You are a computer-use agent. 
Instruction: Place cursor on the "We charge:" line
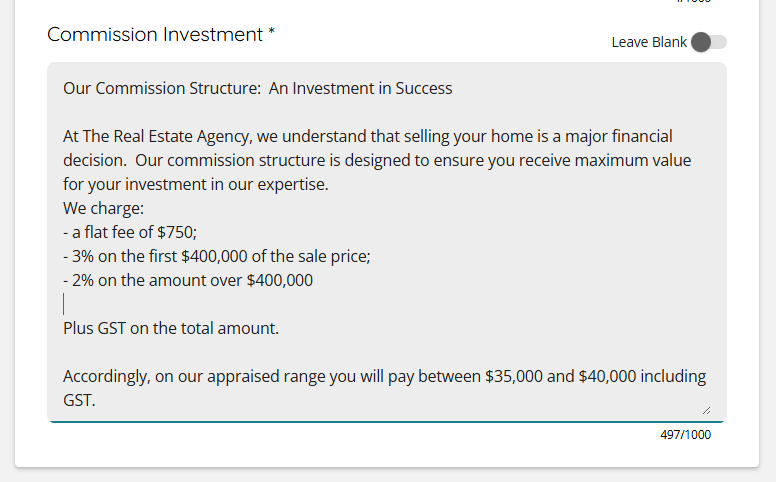tap(103, 208)
